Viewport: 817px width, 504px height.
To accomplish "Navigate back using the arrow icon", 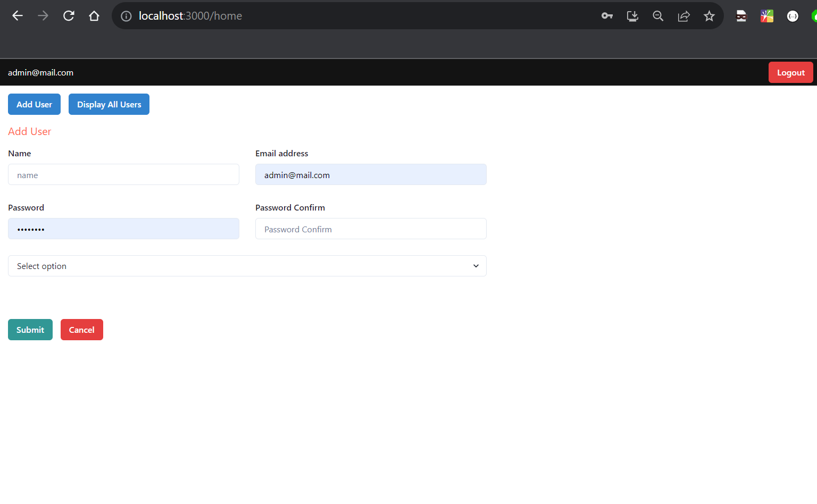I will click(x=18, y=15).
